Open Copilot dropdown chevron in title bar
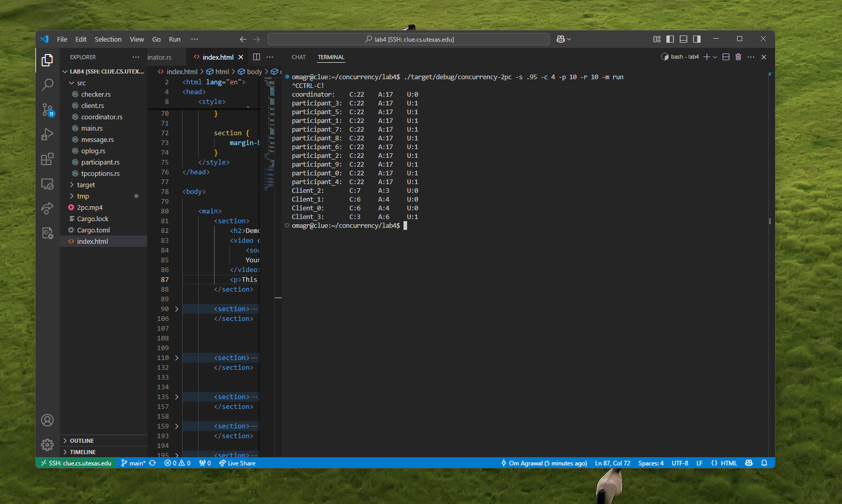The width and height of the screenshot is (842, 504). [569, 39]
